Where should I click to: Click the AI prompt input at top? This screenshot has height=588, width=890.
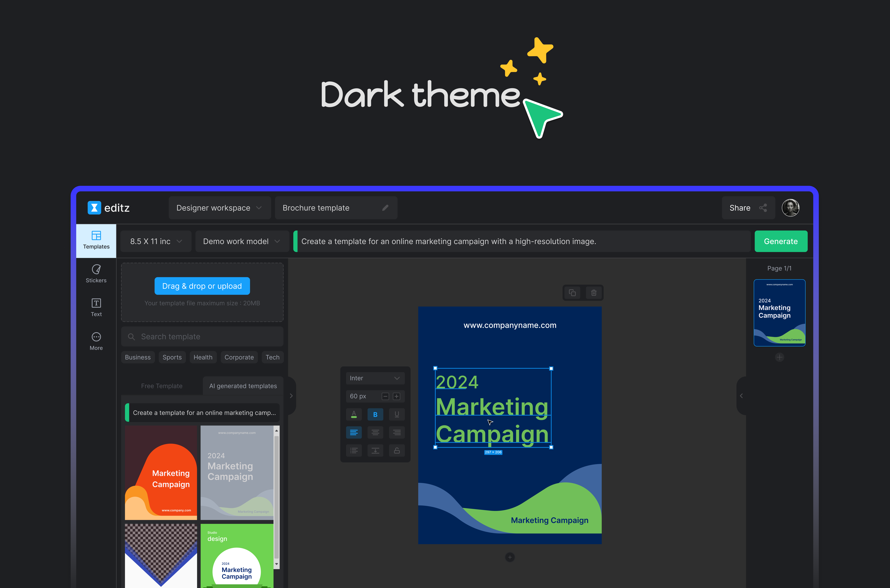pos(522,241)
